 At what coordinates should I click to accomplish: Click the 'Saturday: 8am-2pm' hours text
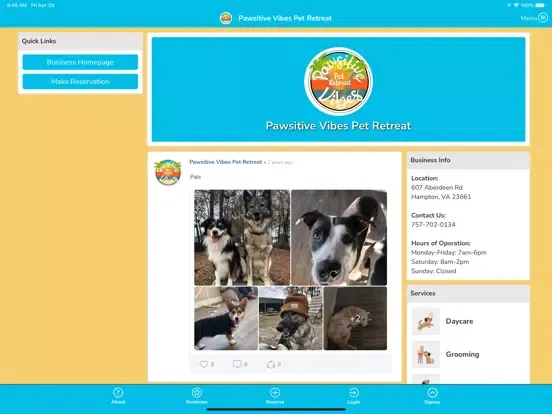[x=440, y=262]
